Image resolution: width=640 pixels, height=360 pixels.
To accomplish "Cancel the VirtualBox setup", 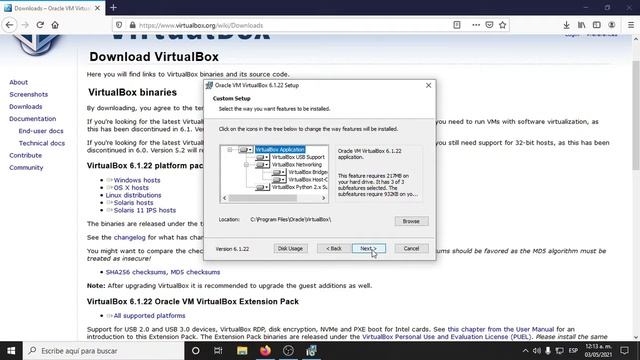I will click(x=411, y=249).
